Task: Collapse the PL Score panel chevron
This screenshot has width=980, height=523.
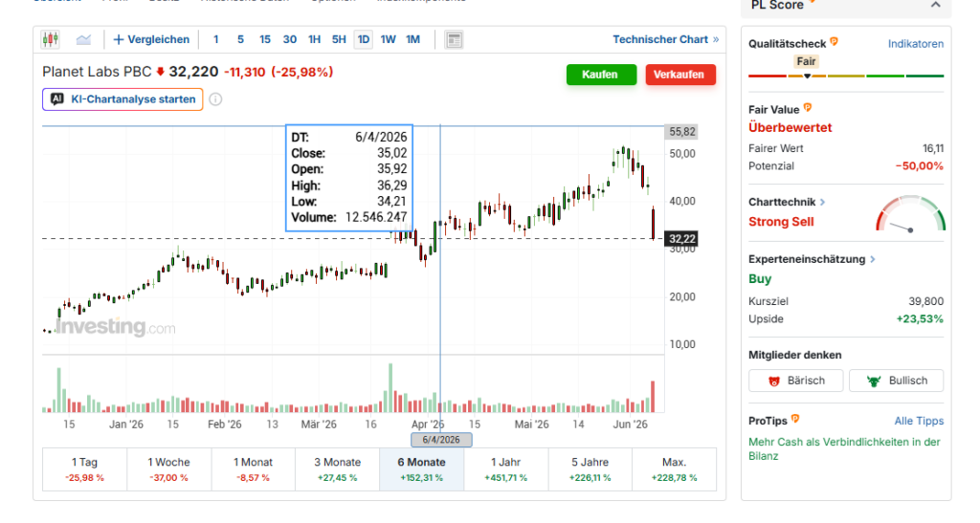Action: pos(936,5)
